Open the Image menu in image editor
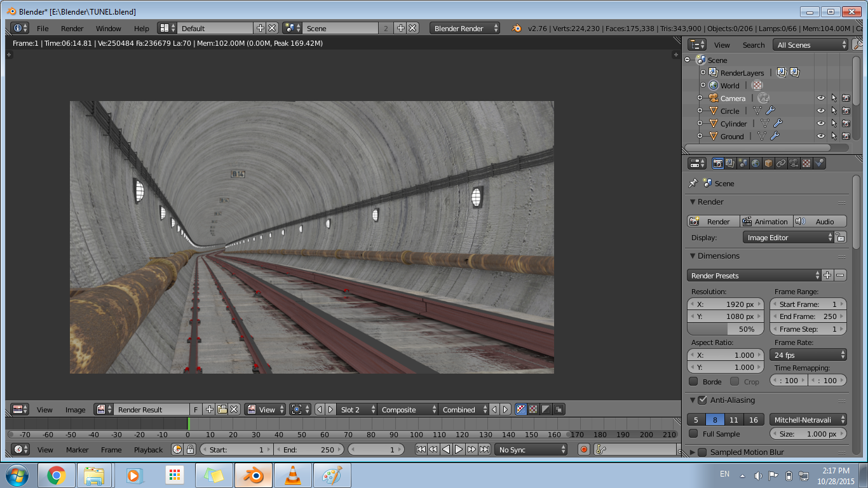Screen dimensions: 868x488 [x=75, y=410]
